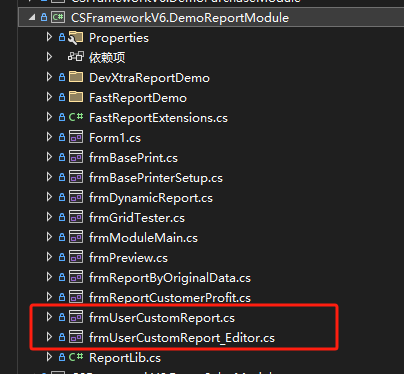Select the frmGridTester.cs file name
The image size is (404, 374).
(137, 218)
